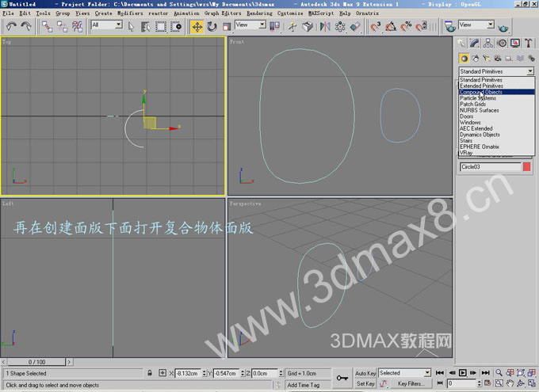Open the Modify command panel tab

(474, 44)
